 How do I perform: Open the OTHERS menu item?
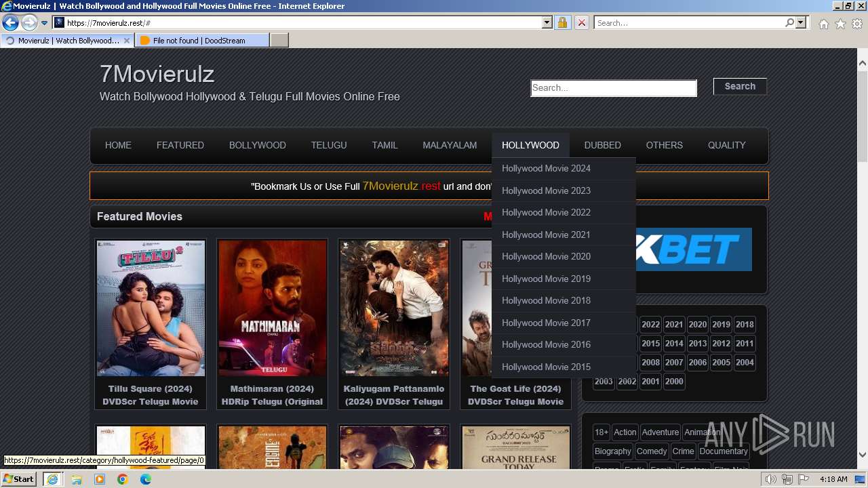point(665,145)
